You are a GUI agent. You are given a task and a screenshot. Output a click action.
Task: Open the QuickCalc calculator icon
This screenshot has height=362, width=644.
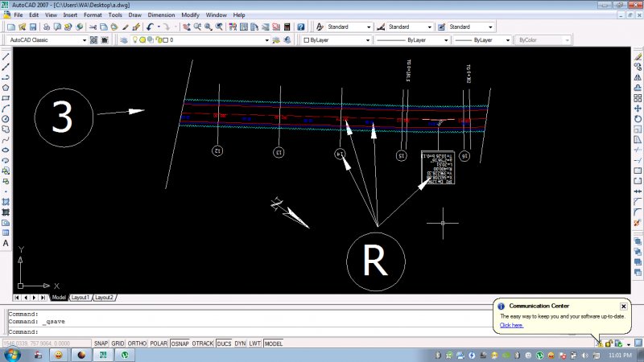click(287, 27)
